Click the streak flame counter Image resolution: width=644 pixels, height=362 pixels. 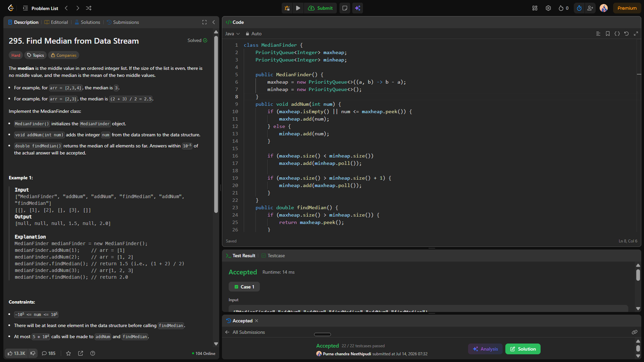coord(563,8)
